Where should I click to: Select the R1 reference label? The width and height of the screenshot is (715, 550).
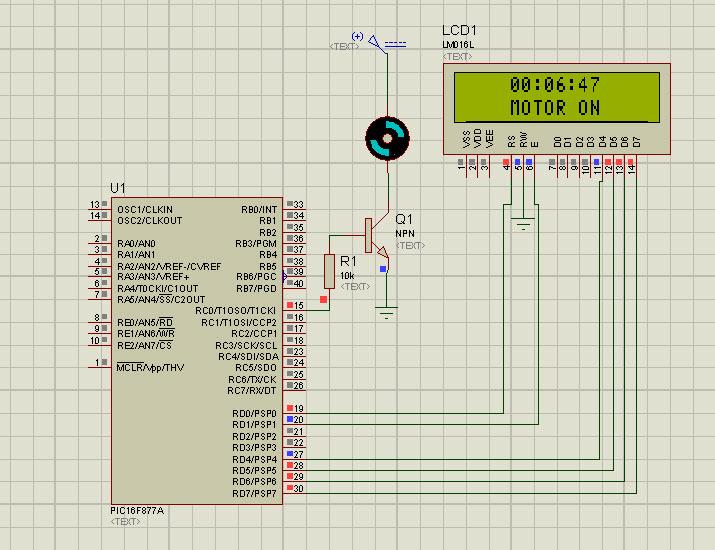point(348,261)
